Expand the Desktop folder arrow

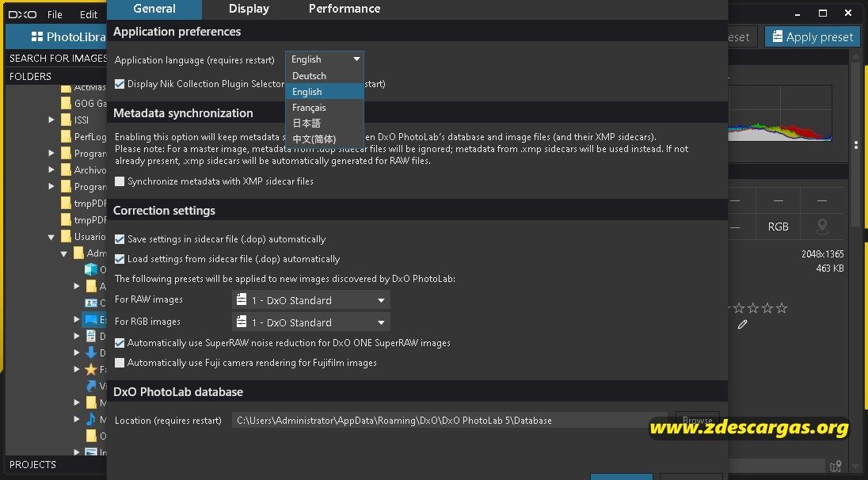(77, 319)
